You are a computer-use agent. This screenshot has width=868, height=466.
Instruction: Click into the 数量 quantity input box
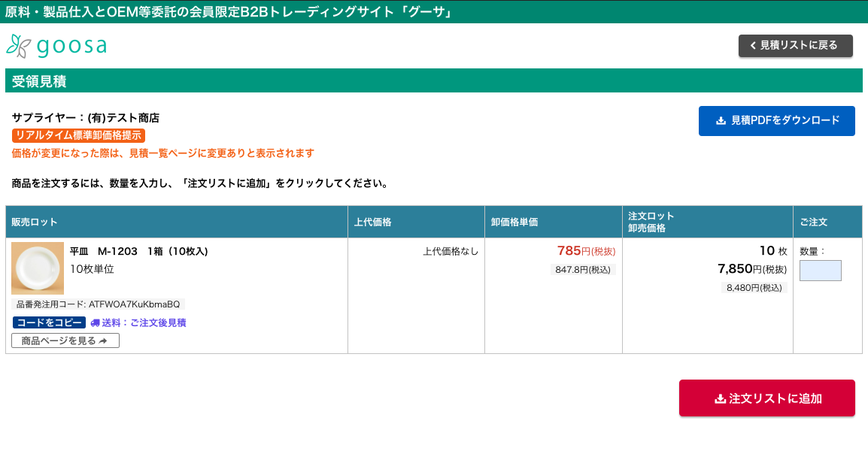[x=820, y=271]
